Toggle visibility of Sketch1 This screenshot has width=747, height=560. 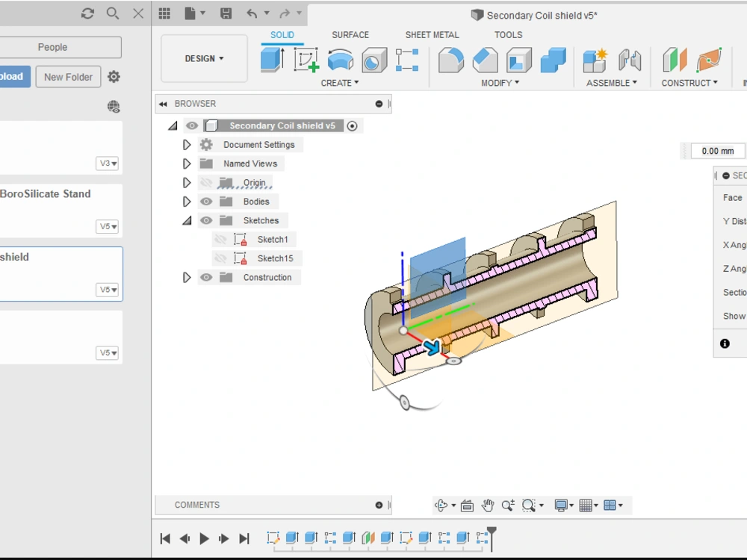pos(221,239)
